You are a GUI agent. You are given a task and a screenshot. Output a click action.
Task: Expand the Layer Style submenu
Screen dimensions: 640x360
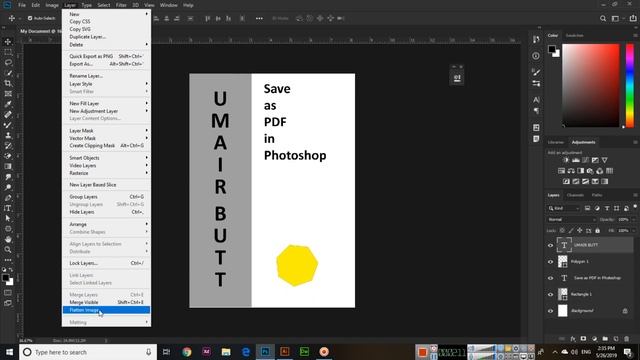click(107, 84)
